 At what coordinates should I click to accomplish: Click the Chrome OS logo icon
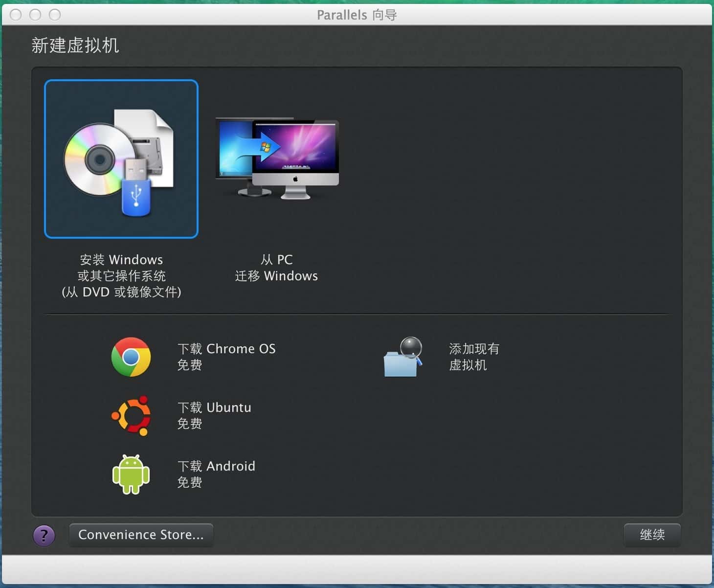tap(131, 357)
